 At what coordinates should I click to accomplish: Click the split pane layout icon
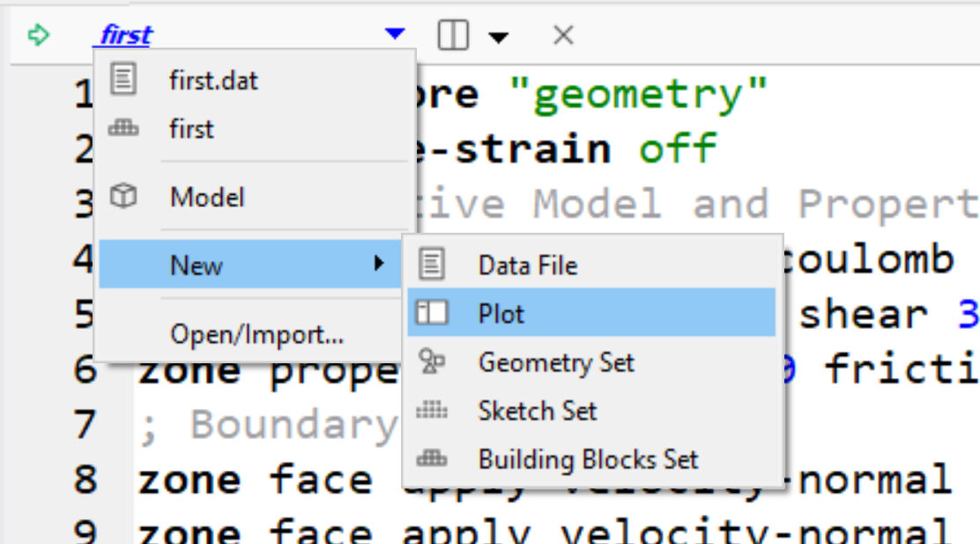[452, 36]
